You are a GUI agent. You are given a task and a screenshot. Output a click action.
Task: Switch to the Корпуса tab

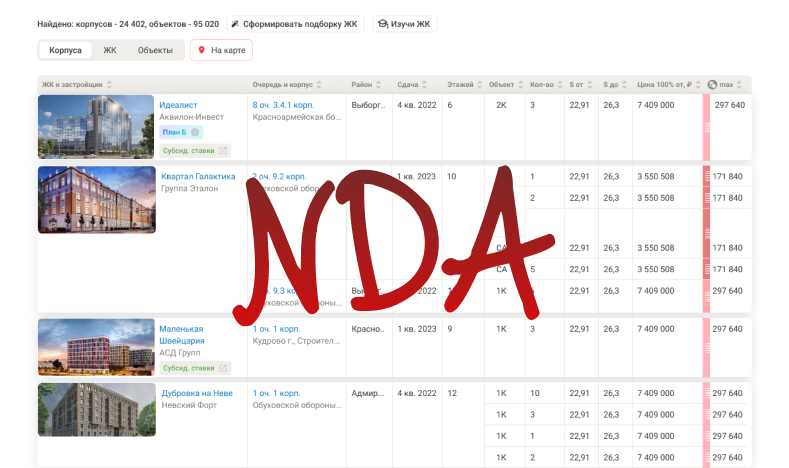(x=65, y=50)
